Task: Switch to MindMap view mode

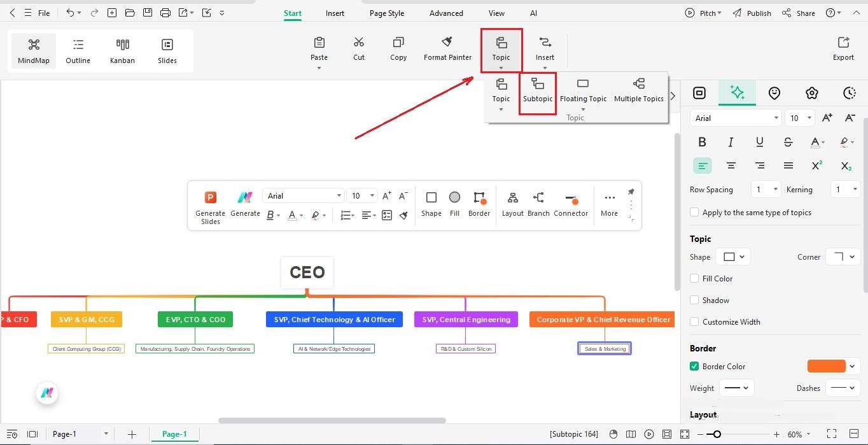Action: click(34, 51)
